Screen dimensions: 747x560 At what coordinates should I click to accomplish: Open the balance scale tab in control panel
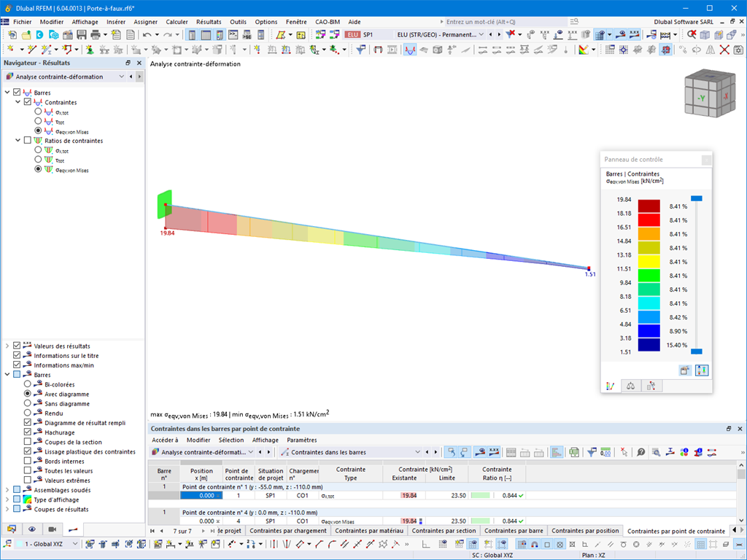pos(631,386)
